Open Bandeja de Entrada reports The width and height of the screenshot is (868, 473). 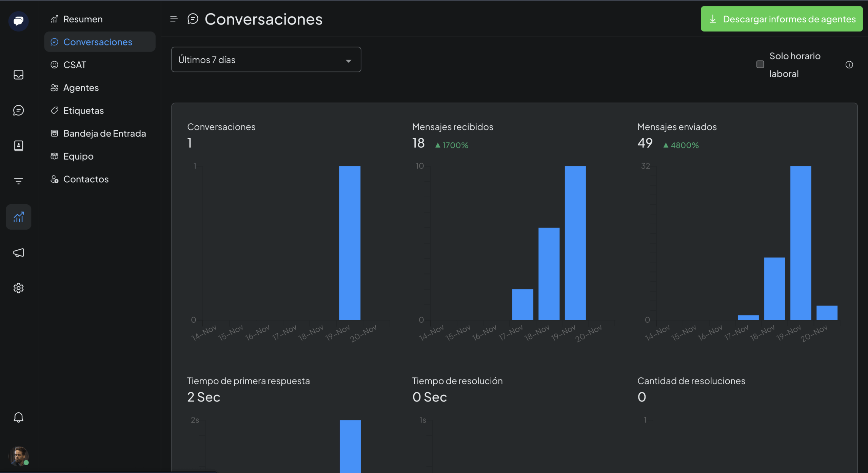click(104, 133)
